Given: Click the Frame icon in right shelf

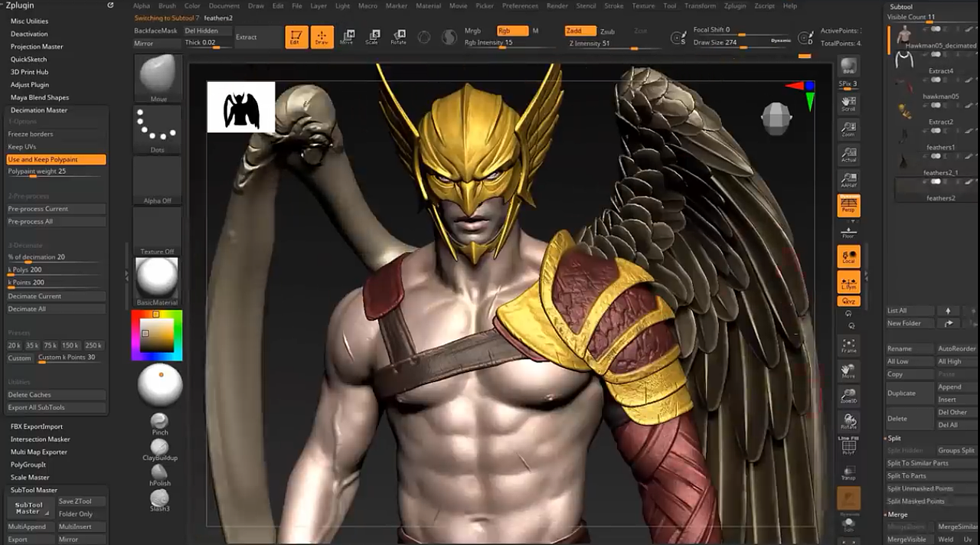Looking at the screenshot, I should (x=848, y=346).
